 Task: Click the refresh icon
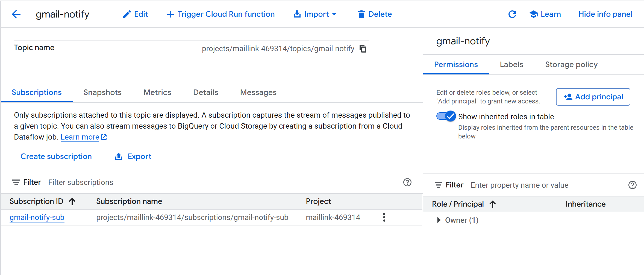[x=512, y=14]
